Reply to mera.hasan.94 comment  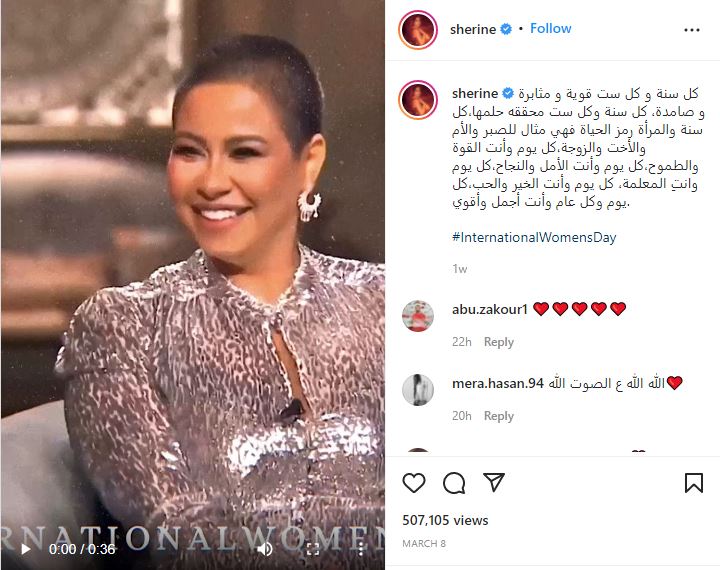(x=499, y=416)
